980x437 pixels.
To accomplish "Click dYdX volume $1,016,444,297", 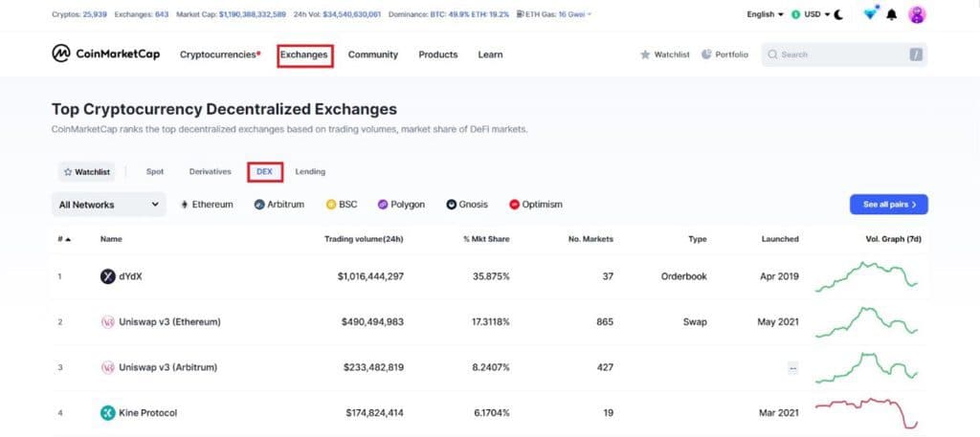I will [x=370, y=276].
